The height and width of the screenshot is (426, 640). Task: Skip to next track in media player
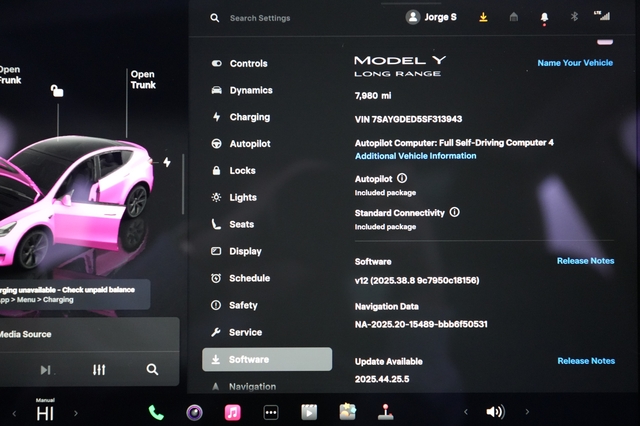pyautogui.click(x=45, y=370)
